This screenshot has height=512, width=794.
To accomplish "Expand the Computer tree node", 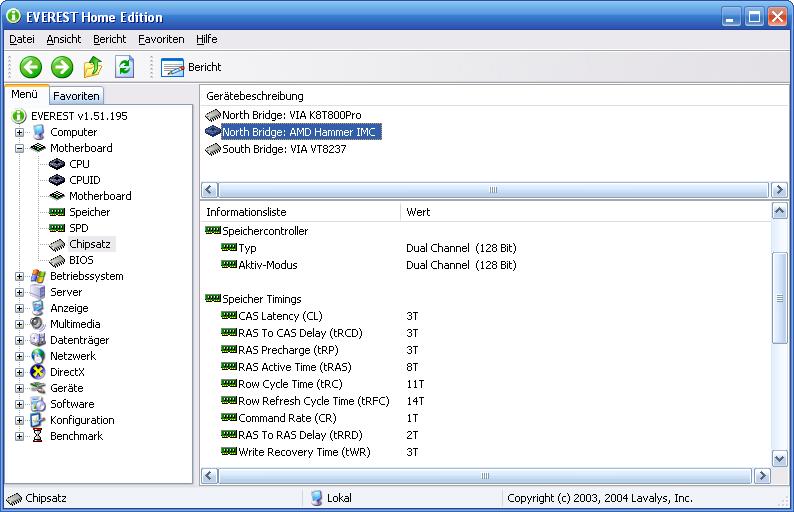I will (19, 132).
